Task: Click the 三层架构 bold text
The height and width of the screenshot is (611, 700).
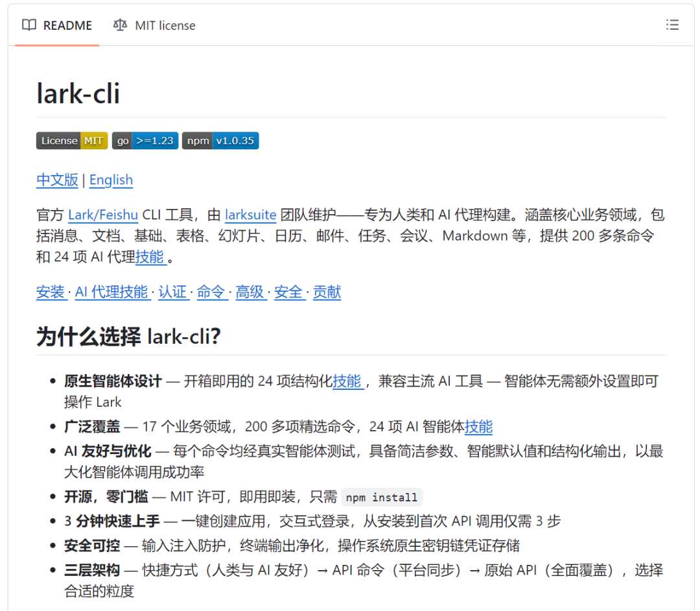Action: [x=92, y=570]
